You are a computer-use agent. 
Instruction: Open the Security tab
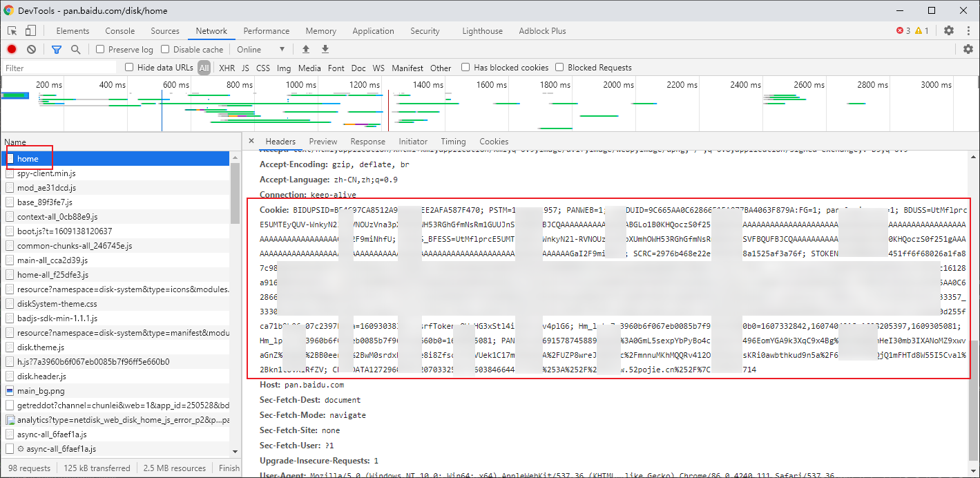[425, 30]
